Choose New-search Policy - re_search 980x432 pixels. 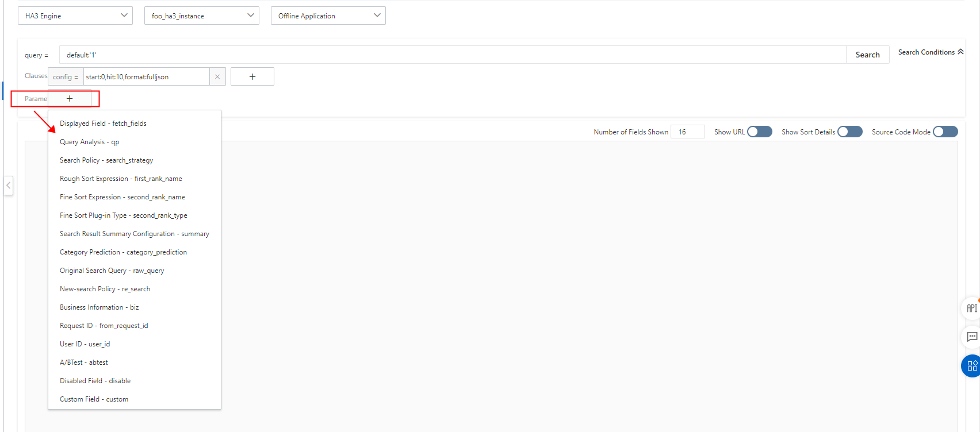tap(135, 289)
